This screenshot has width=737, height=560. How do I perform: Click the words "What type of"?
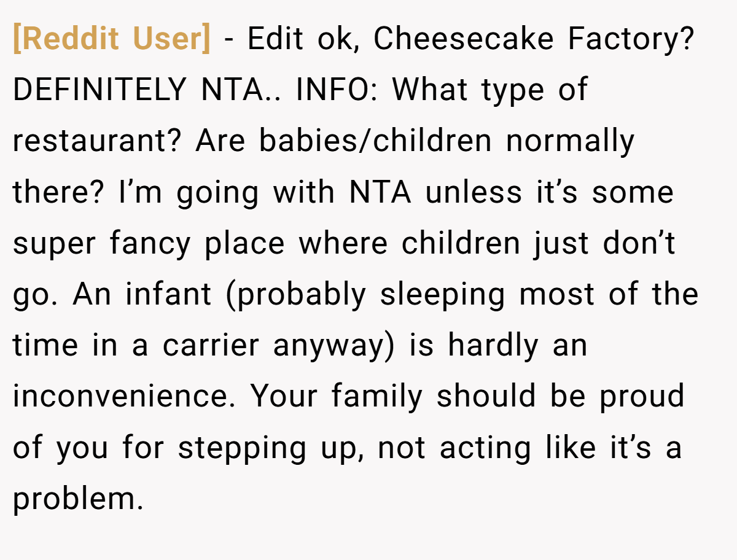[x=490, y=91]
